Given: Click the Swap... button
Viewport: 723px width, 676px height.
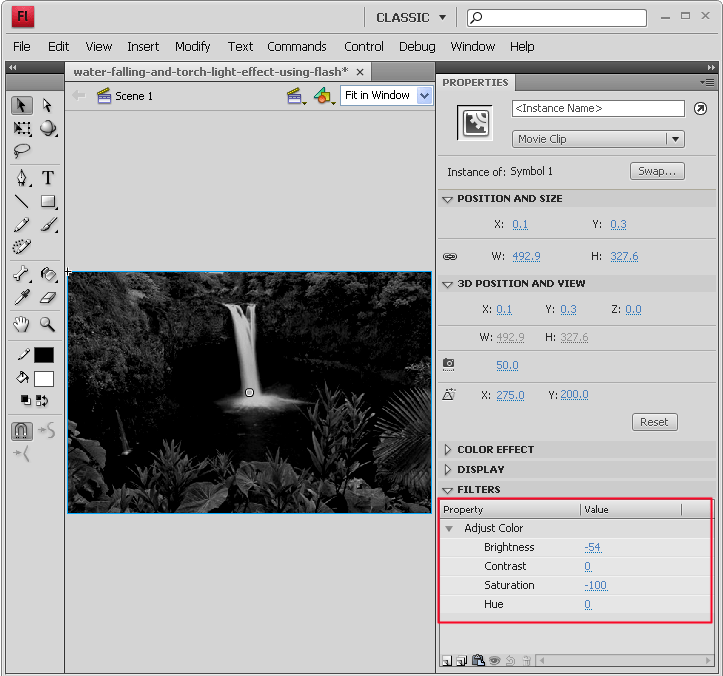Looking at the screenshot, I should click(657, 171).
